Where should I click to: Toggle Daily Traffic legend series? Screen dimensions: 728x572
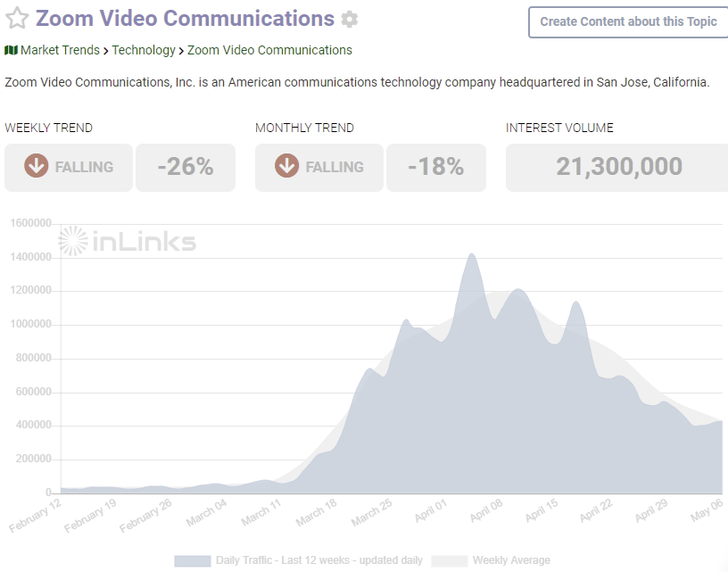[298, 560]
